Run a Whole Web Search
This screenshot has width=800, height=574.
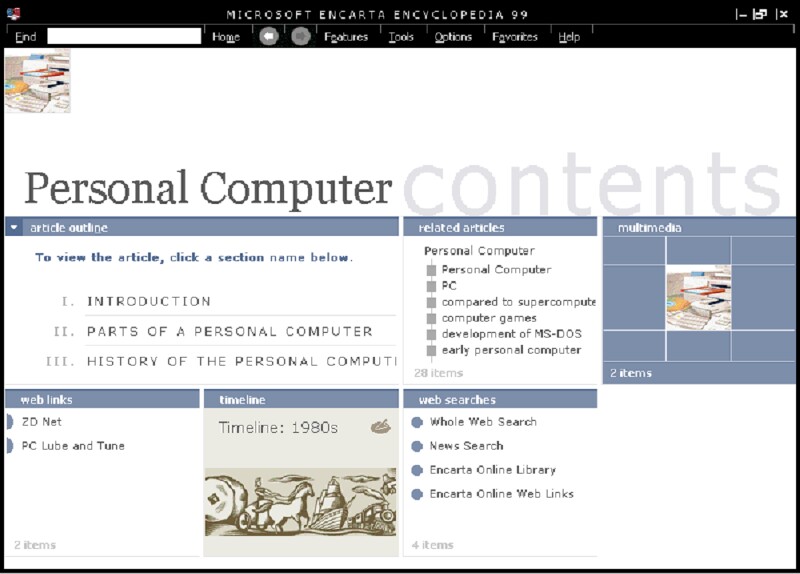tap(483, 422)
